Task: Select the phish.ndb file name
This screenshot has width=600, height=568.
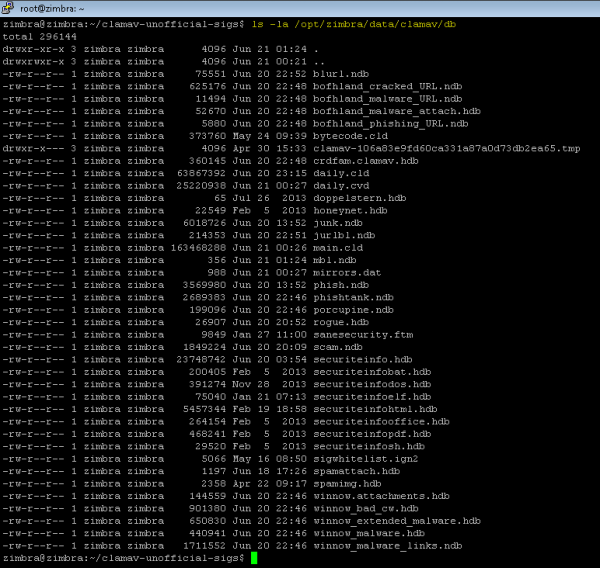Action: tap(341, 285)
